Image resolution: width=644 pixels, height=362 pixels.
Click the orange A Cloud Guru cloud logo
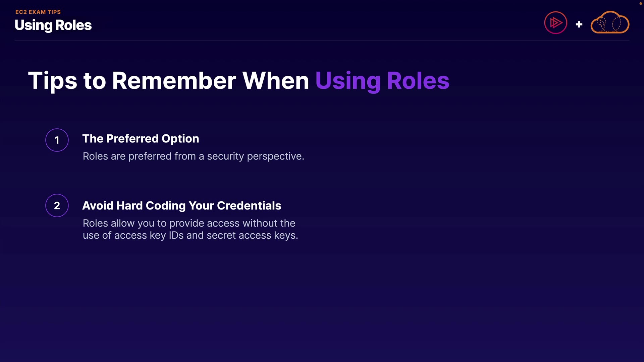tap(610, 23)
